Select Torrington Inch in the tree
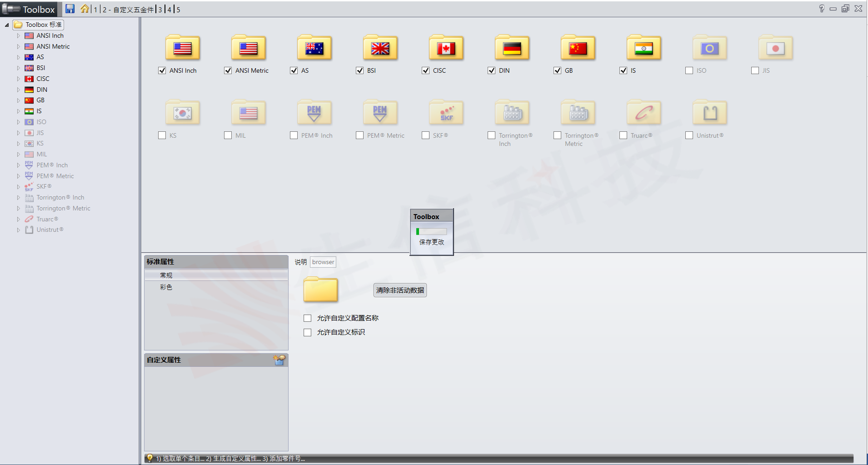The image size is (868, 465). pyautogui.click(x=60, y=197)
